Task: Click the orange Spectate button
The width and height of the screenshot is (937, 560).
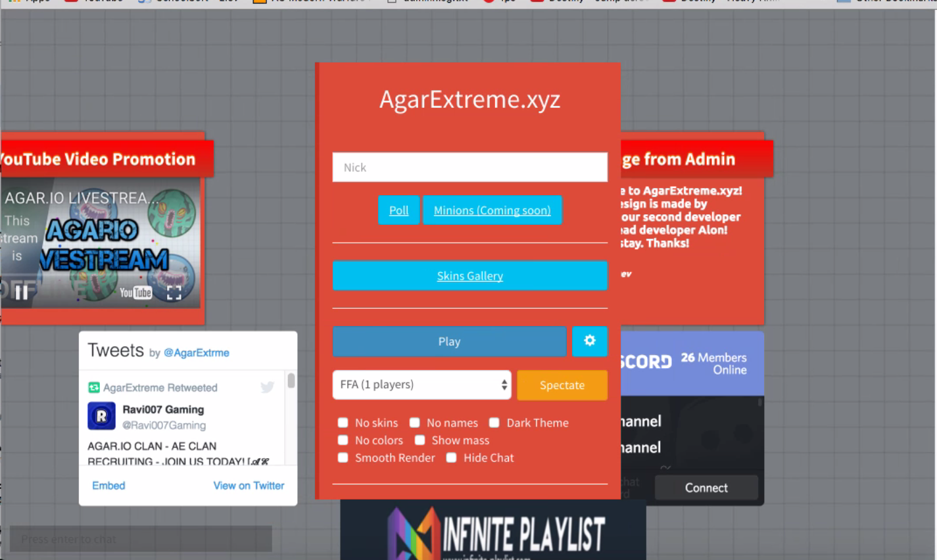Action: pos(562,385)
